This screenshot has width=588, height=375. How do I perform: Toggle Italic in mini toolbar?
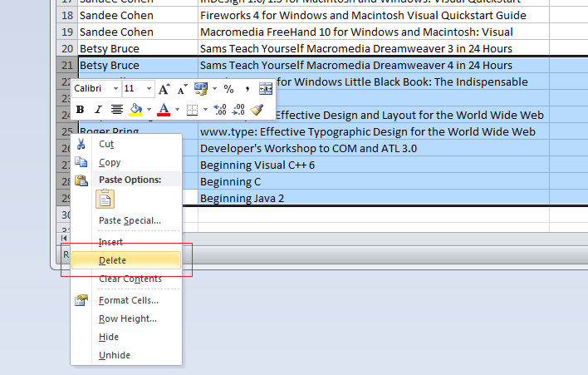[98, 109]
